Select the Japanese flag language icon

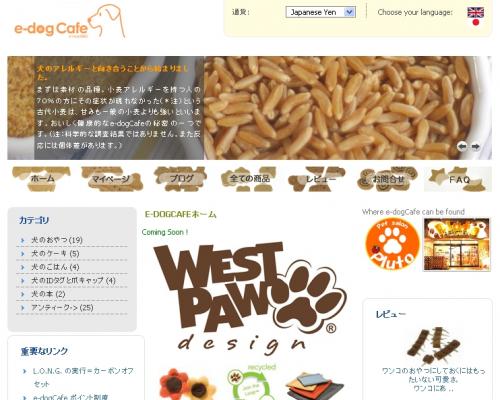coord(476,23)
